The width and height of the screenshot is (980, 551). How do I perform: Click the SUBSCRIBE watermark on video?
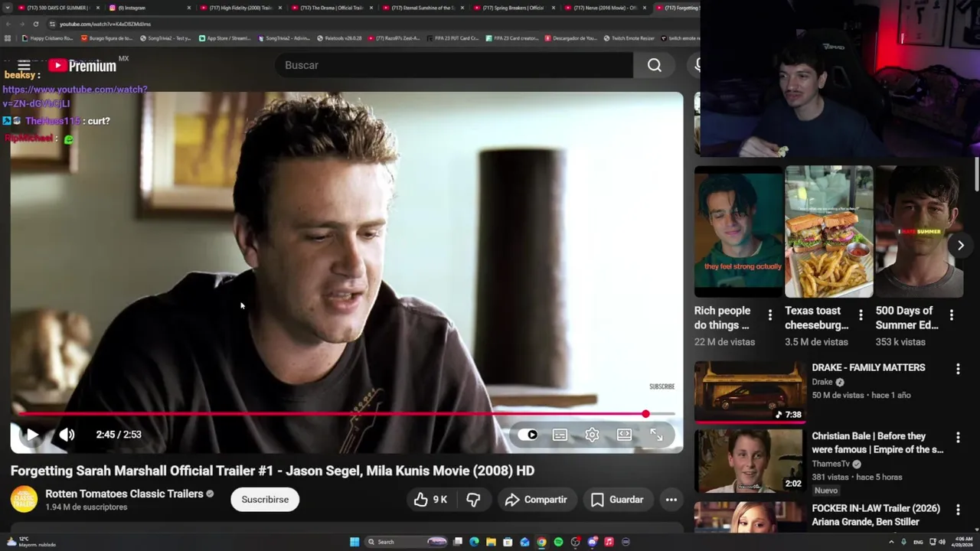[661, 386]
